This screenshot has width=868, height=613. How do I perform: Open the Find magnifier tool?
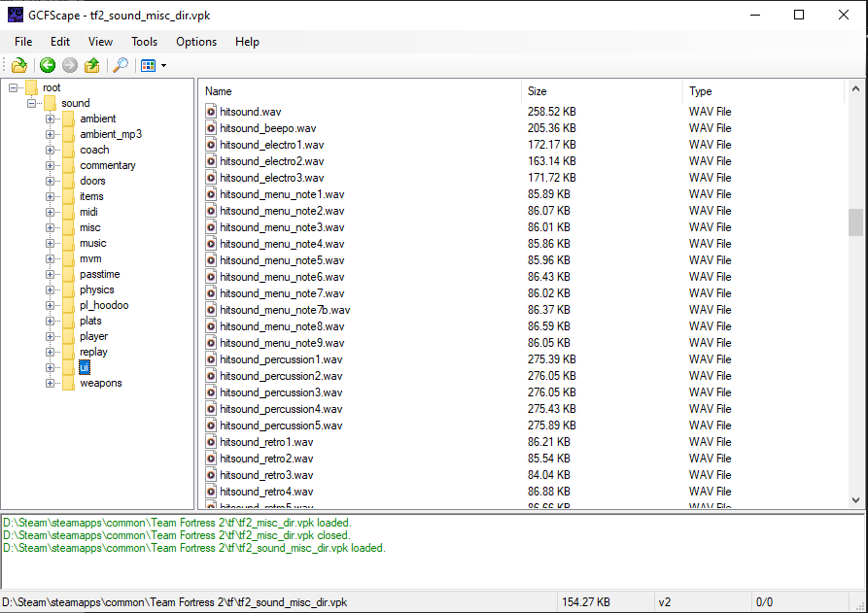pyautogui.click(x=121, y=65)
